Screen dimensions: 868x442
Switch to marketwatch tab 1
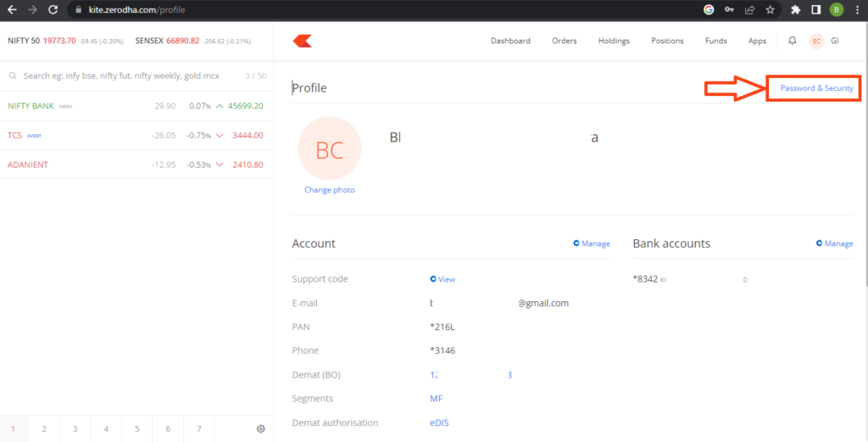tap(13, 428)
